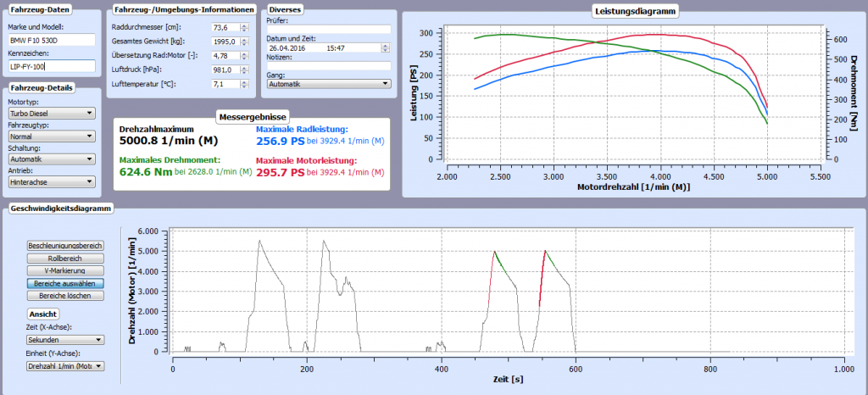Open the Schaltung combo box

tap(51, 159)
